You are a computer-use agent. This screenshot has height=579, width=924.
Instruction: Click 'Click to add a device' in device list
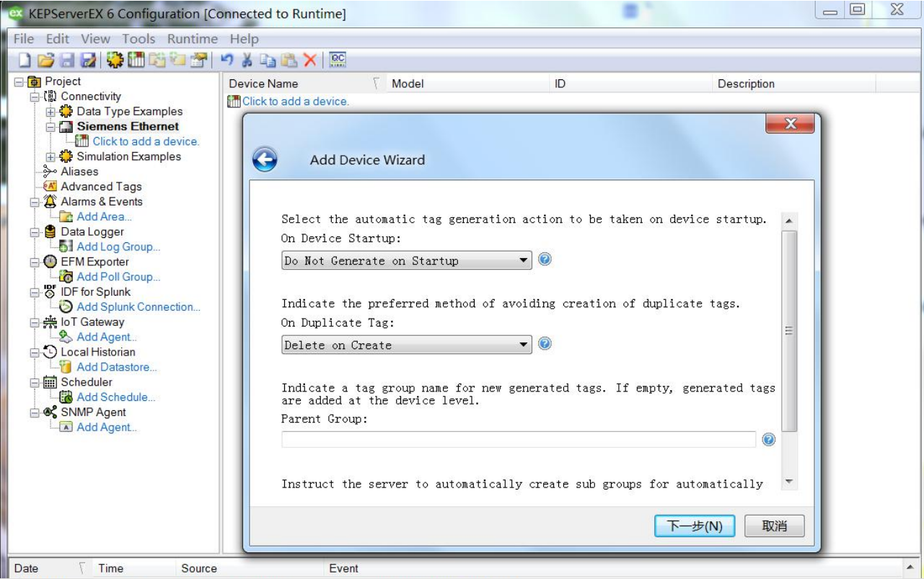click(x=295, y=102)
